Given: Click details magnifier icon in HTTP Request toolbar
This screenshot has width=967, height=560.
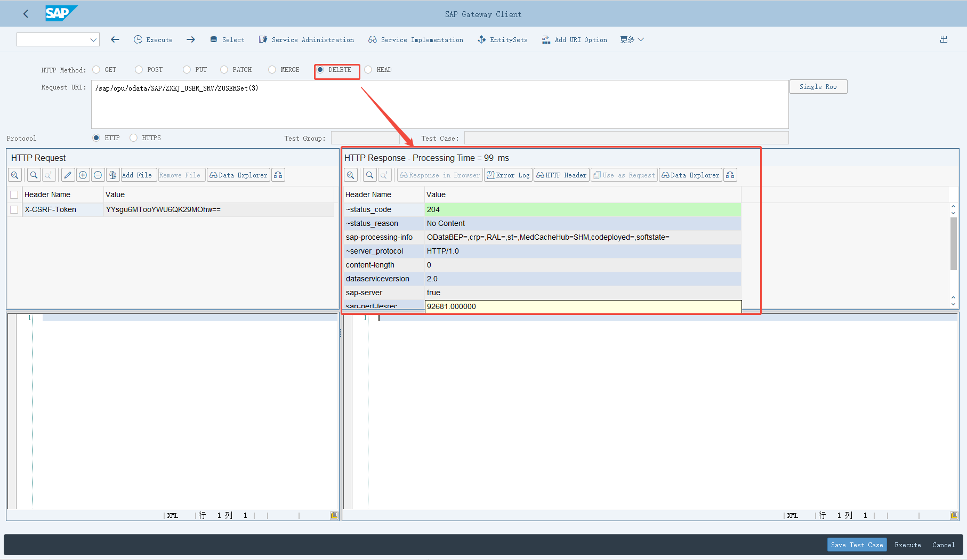Looking at the screenshot, I should click(15, 175).
